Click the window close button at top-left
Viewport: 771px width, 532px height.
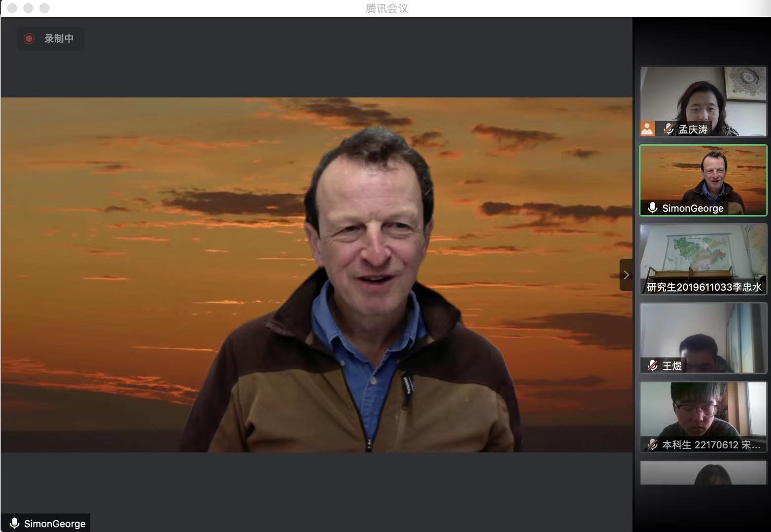point(12,8)
